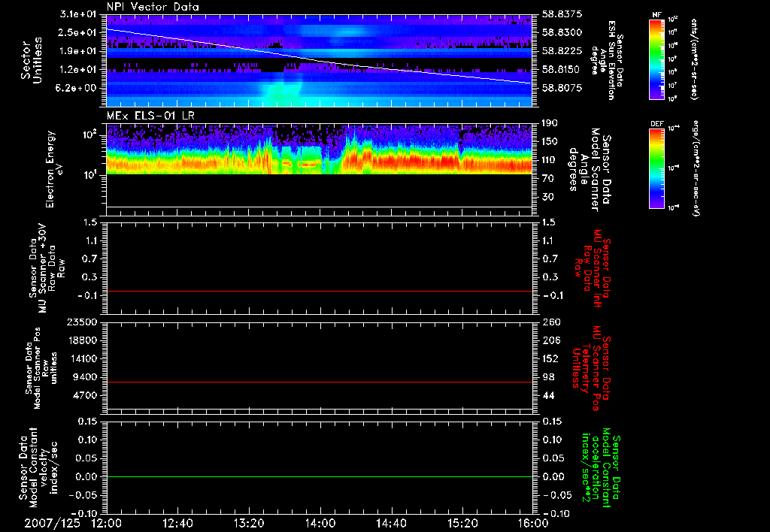Image resolution: width=770 pixels, height=532 pixels.
Task: Click the red line in MU Scanner +30V plot
Action: coord(320,291)
